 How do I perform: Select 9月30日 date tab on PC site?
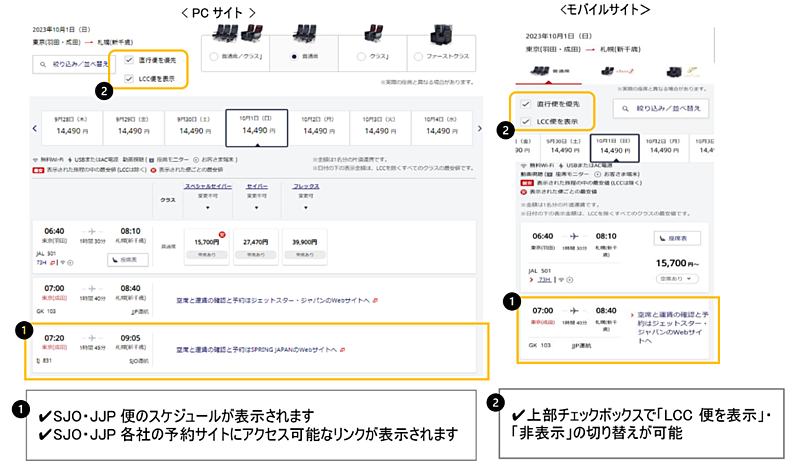pyautogui.click(x=191, y=125)
